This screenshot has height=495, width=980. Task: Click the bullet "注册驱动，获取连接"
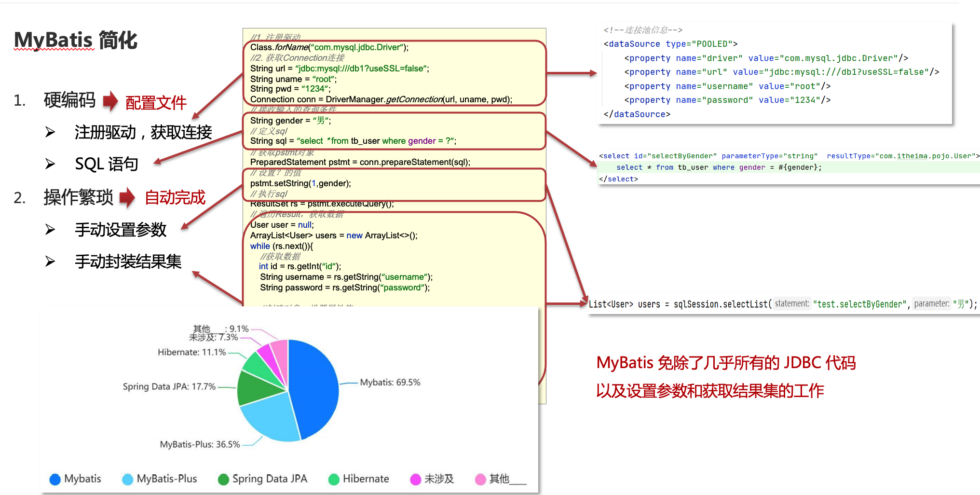click(x=143, y=132)
